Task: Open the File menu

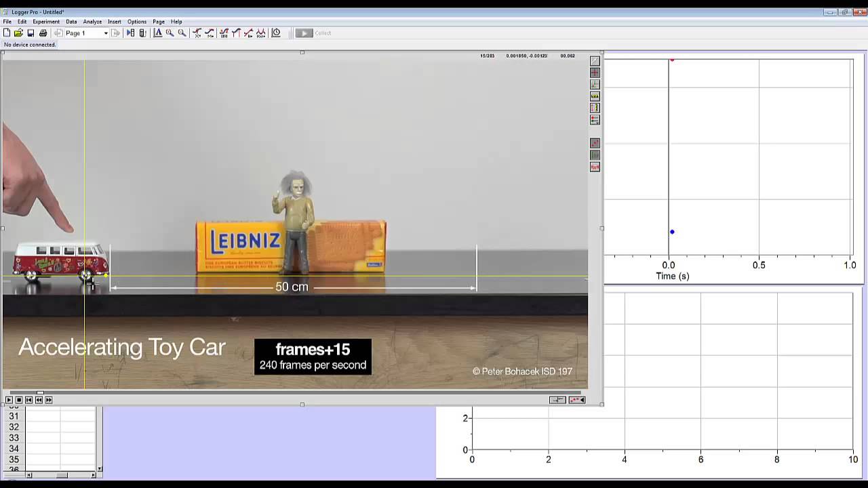Action: (7, 22)
